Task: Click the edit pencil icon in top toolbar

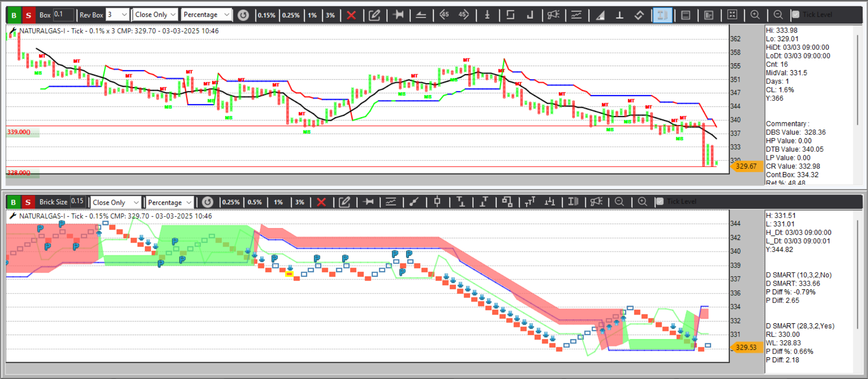Action: 374,15
